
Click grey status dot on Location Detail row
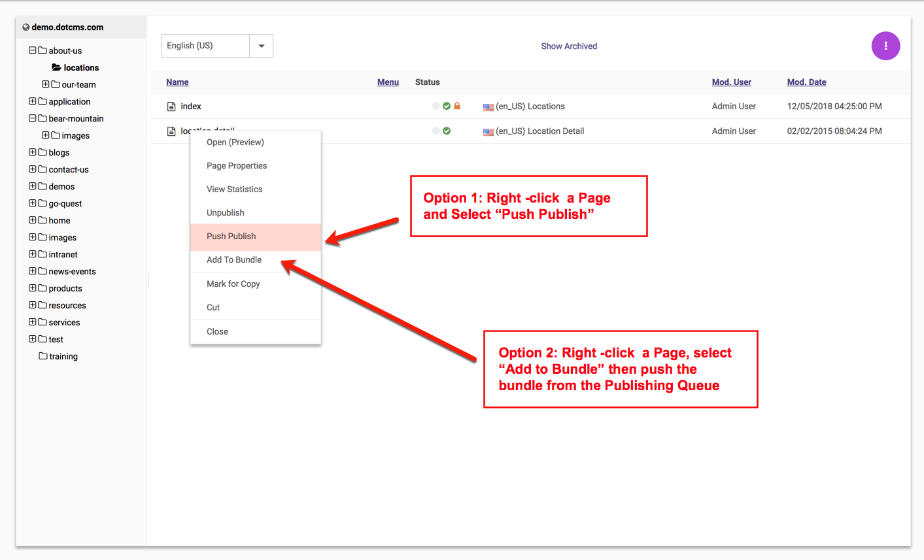pyautogui.click(x=436, y=131)
